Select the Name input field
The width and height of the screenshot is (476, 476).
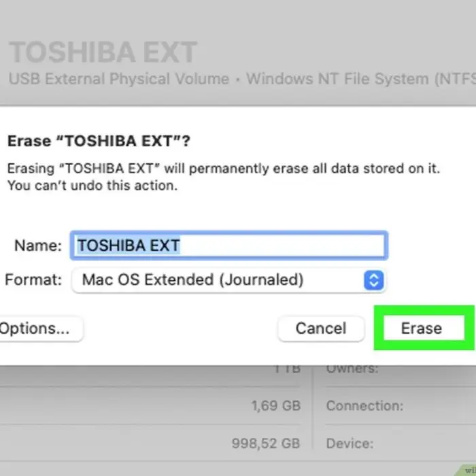point(229,245)
